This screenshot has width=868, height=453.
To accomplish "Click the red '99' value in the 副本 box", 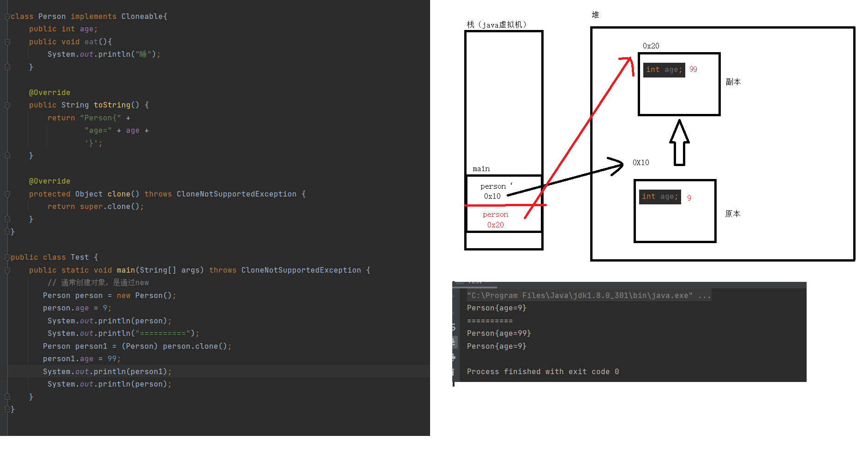I will (x=694, y=69).
